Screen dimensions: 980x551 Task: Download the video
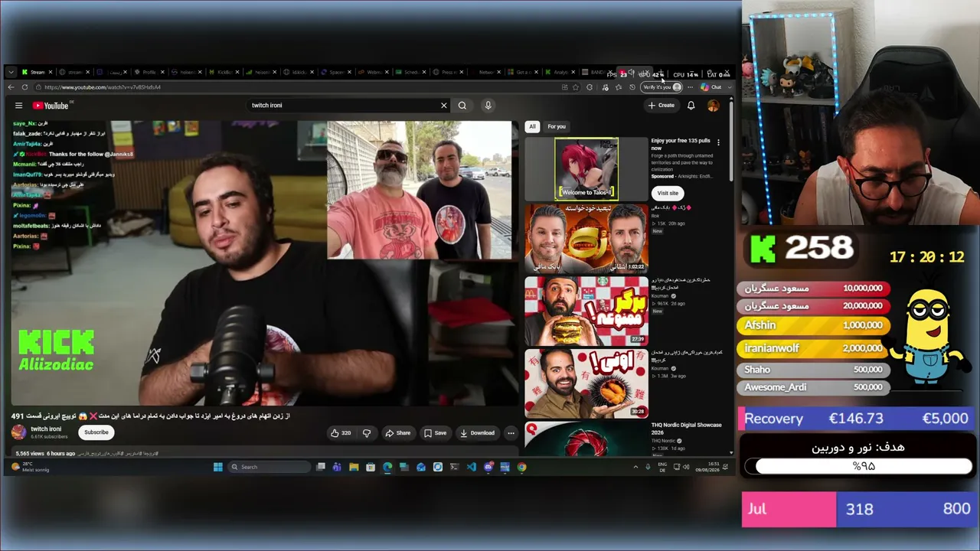pyautogui.click(x=477, y=433)
